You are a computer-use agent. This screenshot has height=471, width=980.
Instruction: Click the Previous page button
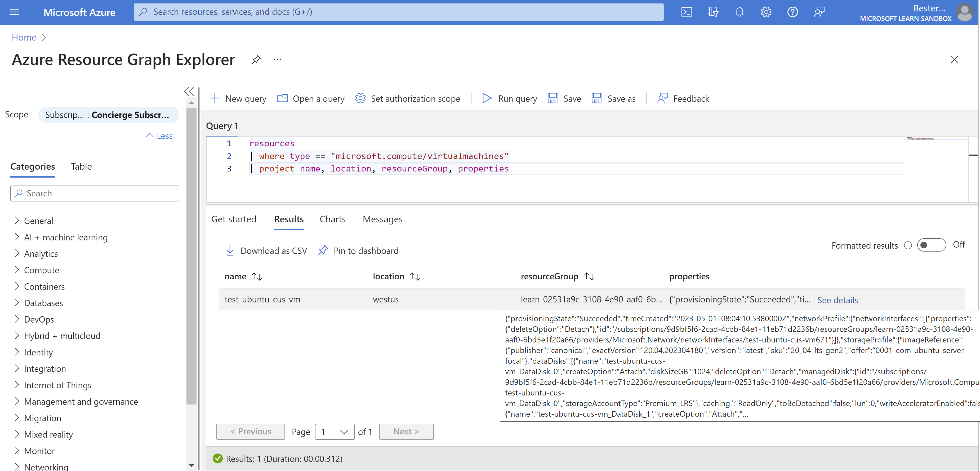[x=250, y=432]
